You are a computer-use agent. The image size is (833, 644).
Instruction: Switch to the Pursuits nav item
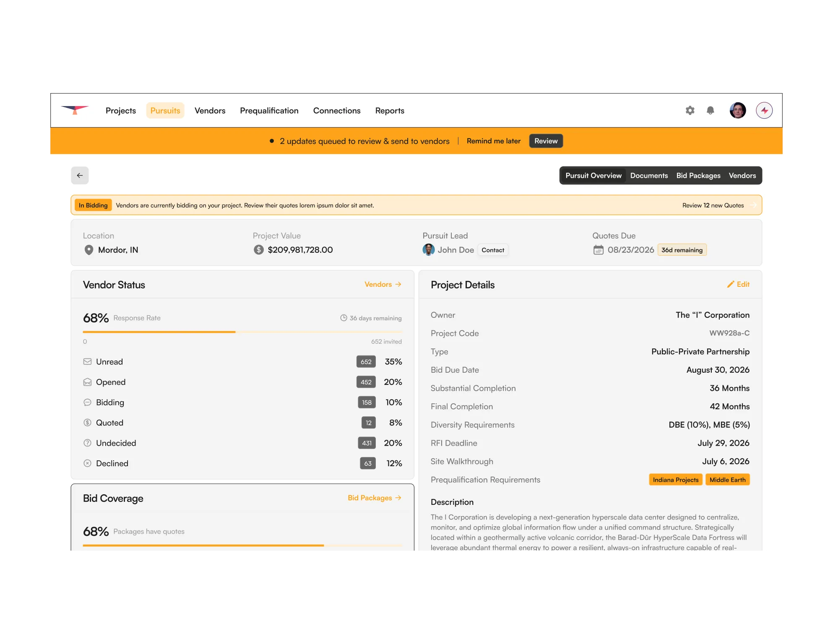(x=165, y=110)
